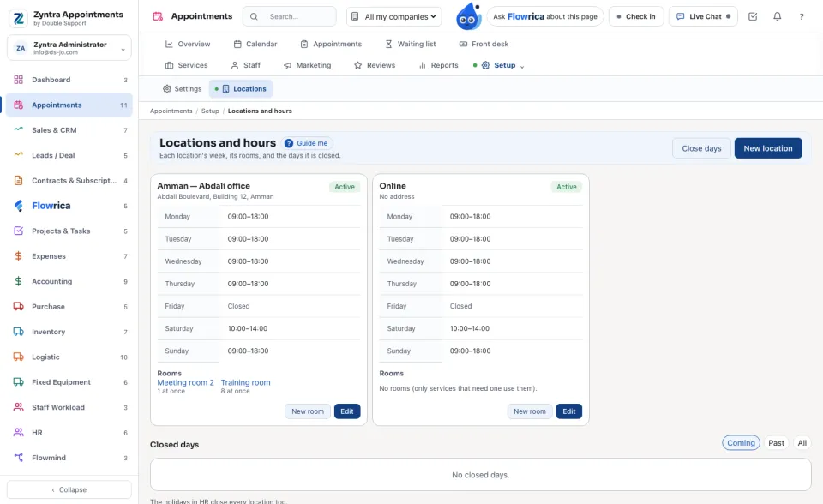Go to Expenses in sidebar
The width and height of the screenshot is (823, 504).
pyautogui.click(x=69, y=256)
